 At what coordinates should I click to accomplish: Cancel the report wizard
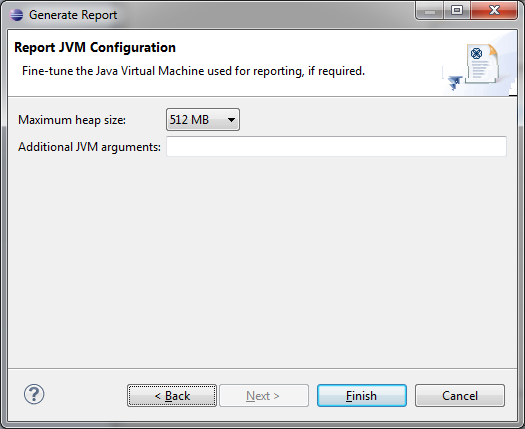pos(460,396)
